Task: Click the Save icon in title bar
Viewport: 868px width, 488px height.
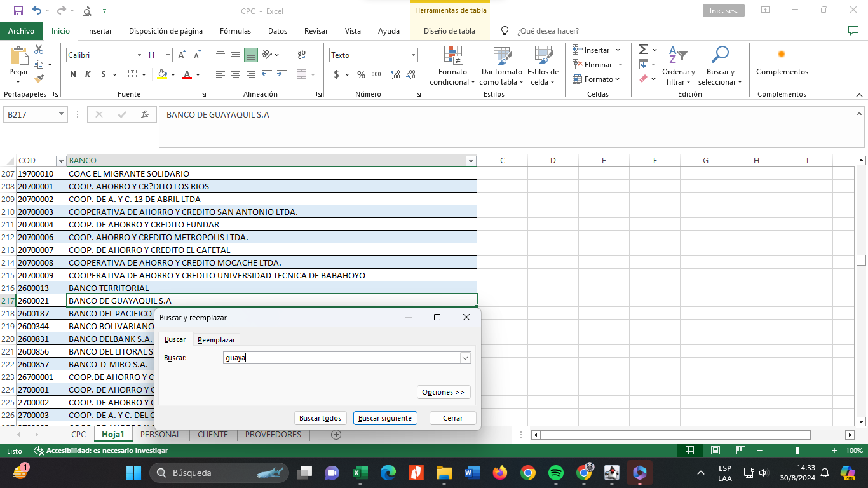Action: point(18,11)
